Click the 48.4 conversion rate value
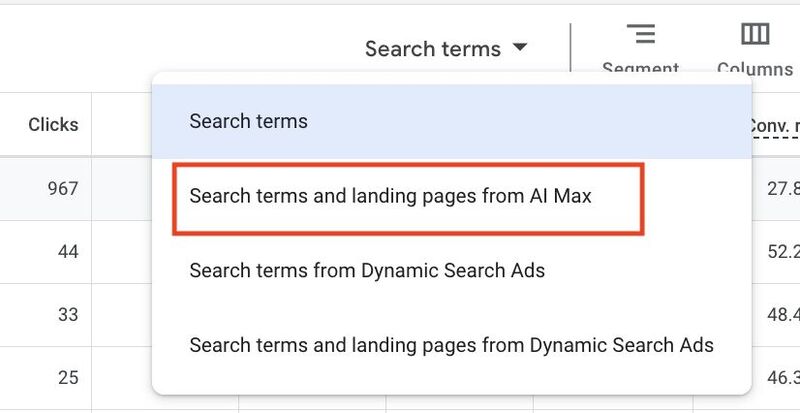 (x=783, y=314)
